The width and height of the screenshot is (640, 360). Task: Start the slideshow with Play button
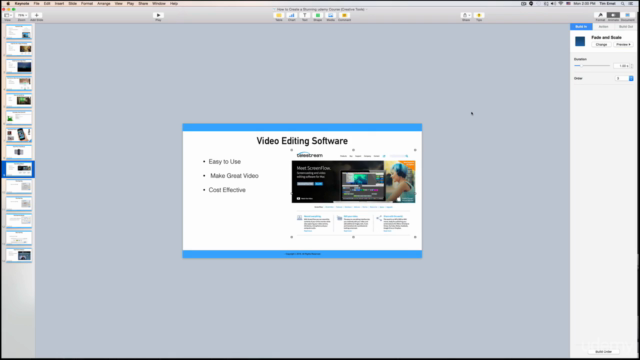point(158,15)
